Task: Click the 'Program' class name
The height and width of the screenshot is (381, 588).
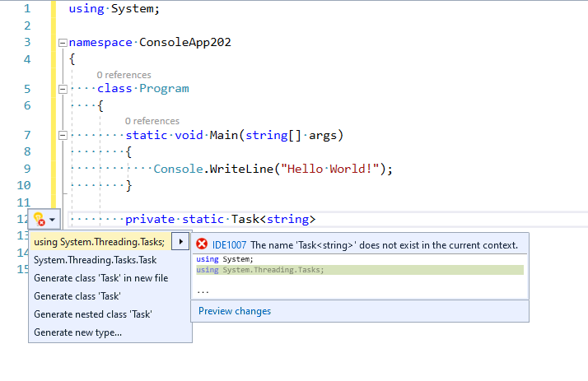Action: click(x=164, y=88)
